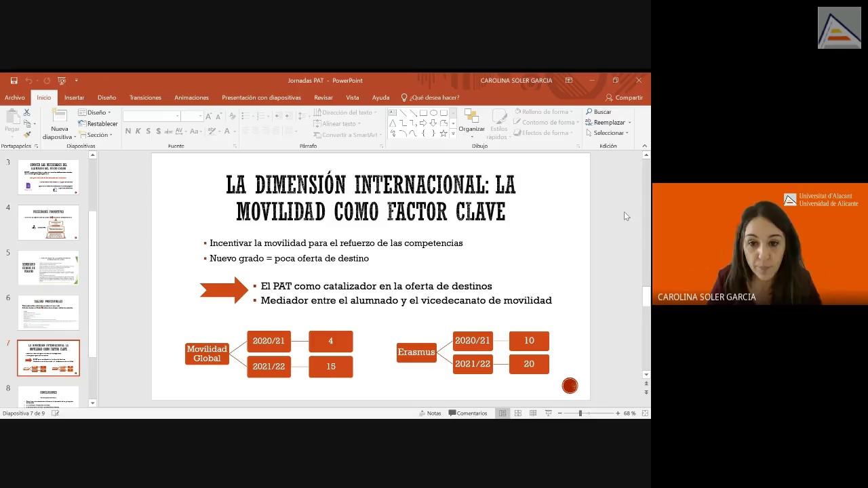
Task: Start slideshow from status bar icon
Action: click(548, 413)
